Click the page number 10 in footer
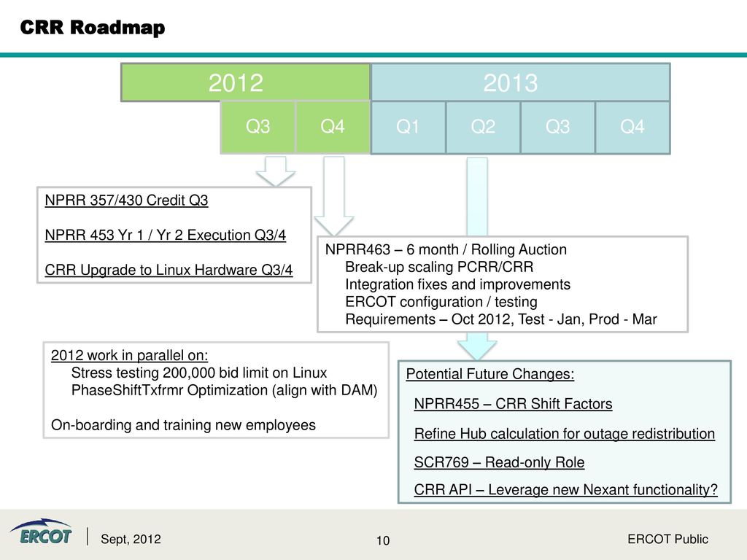 tap(383, 540)
